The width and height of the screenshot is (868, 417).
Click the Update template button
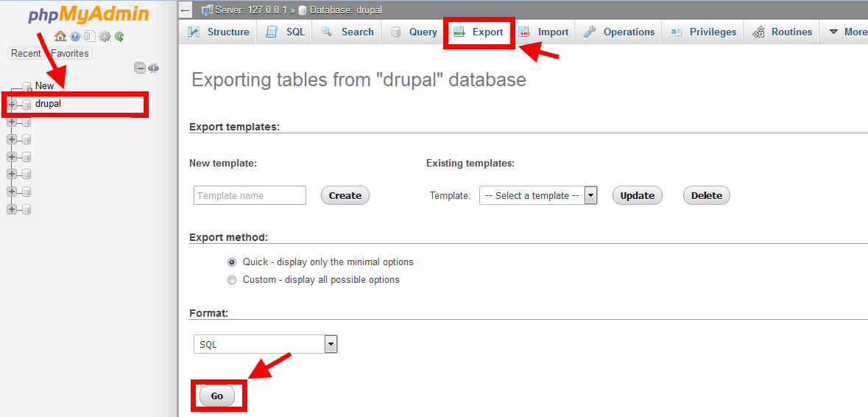coord(637,195)
